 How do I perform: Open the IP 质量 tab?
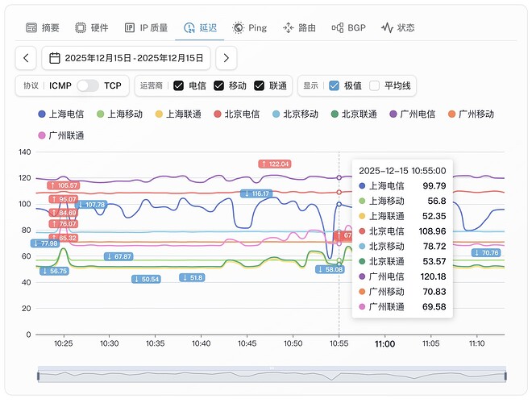tap(146, 28)
